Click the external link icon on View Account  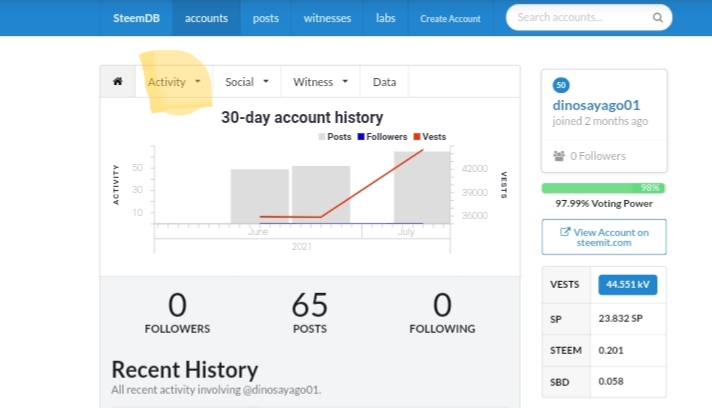coord(564,232)
